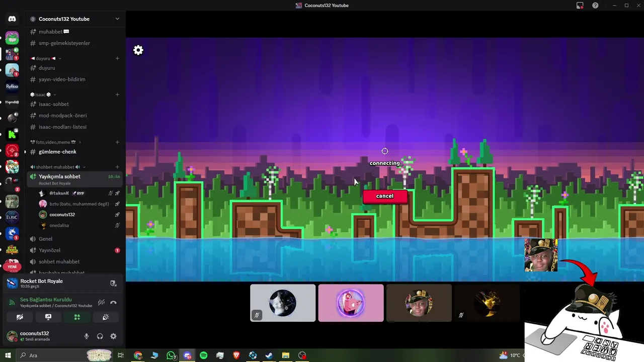The height and width of the screenshot is (362, 644).
Task: Open activities launcher button
Action: coord(77,317)
